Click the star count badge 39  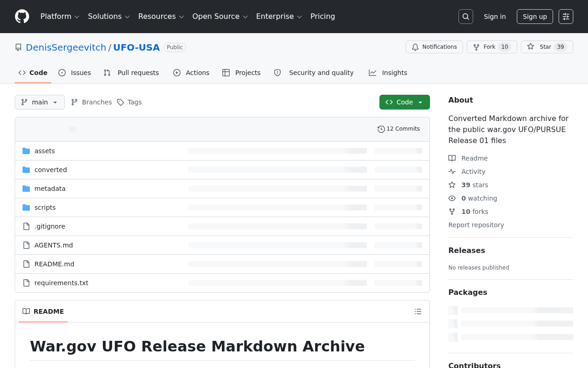click(560, 47)
